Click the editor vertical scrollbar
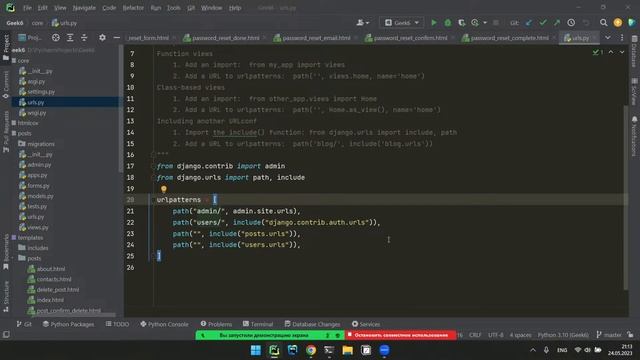The width and height of the screenshot is (640, 360). click(x=626, y=197)
